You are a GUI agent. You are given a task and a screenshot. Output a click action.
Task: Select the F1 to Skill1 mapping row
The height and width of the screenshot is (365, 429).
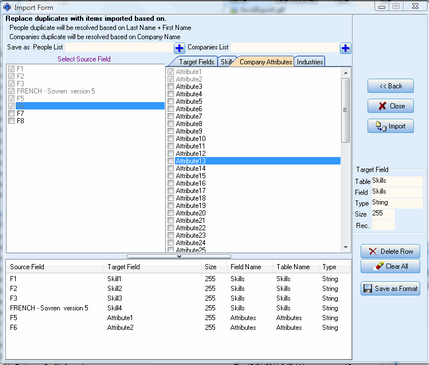click(178, 279)
